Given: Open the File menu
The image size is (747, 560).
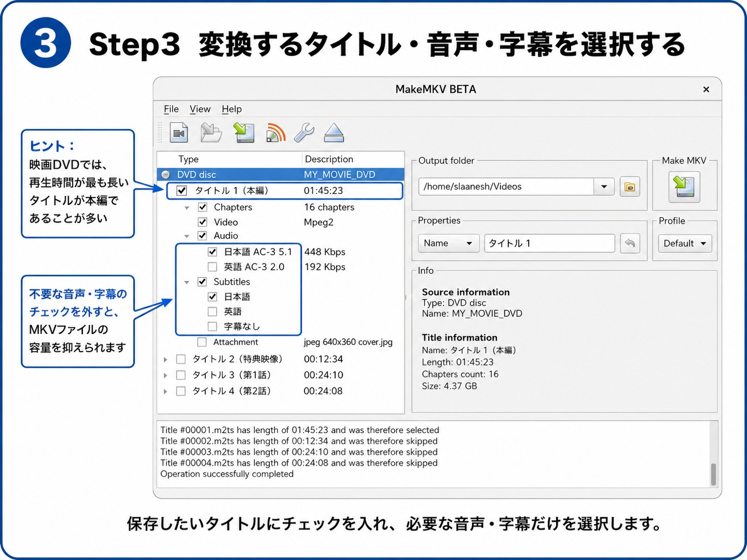Looking at the screenshot, I should point(171,109).
